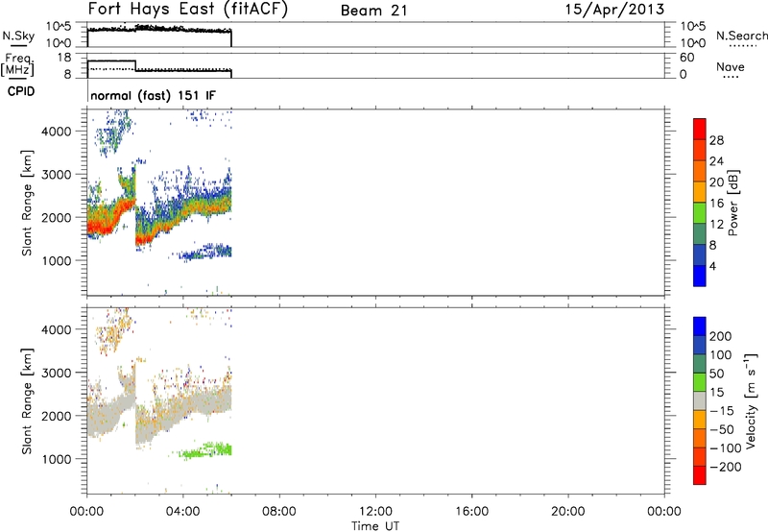The width and height of the screenshot is (768, 532).
Task: Click the "Time UT" axis title
Action: [x=375, y=526]
